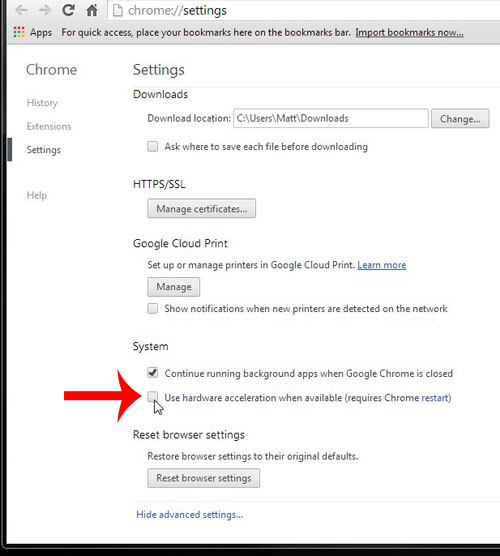Open Manage certificates dialog
Viewport: 500px width, 556px height.
(201, 208)
